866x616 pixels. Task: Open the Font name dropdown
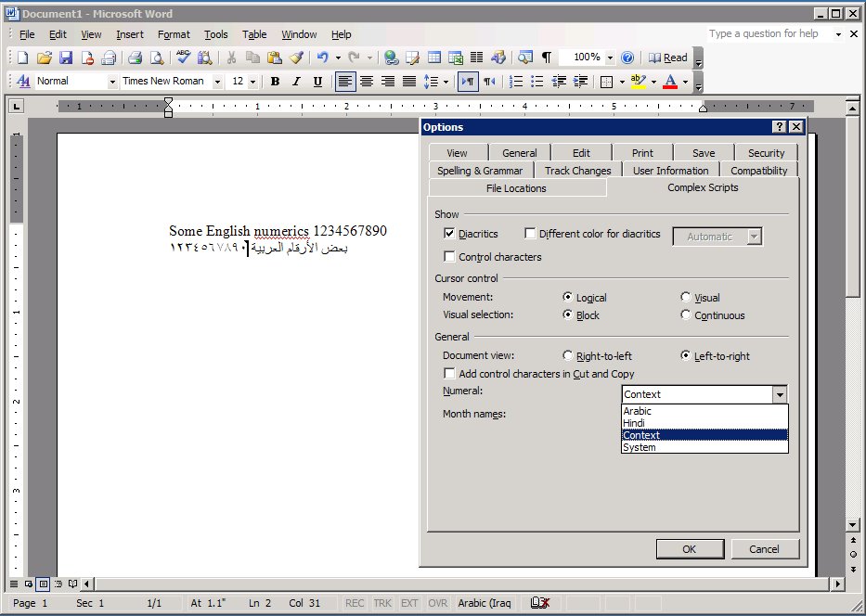(217, 82)
